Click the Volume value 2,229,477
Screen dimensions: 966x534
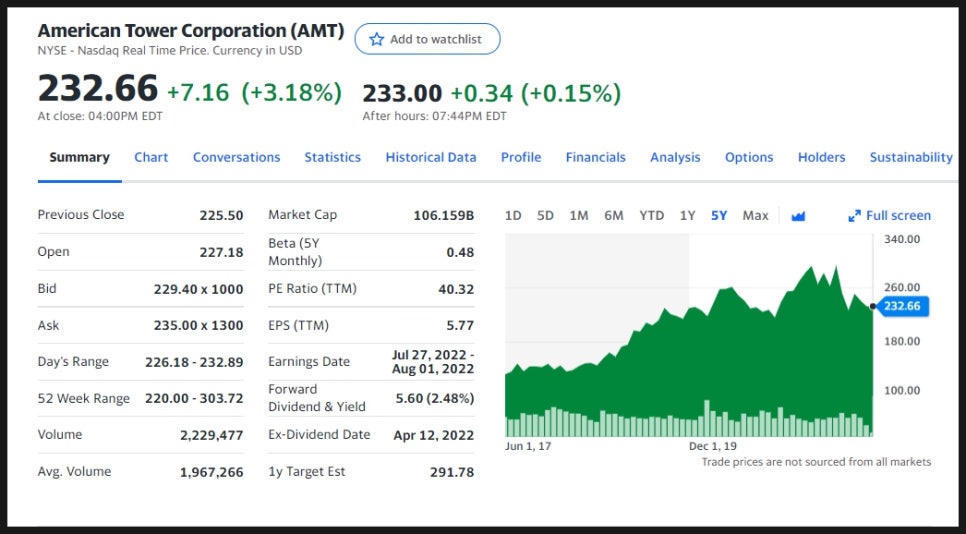[211, 435]
